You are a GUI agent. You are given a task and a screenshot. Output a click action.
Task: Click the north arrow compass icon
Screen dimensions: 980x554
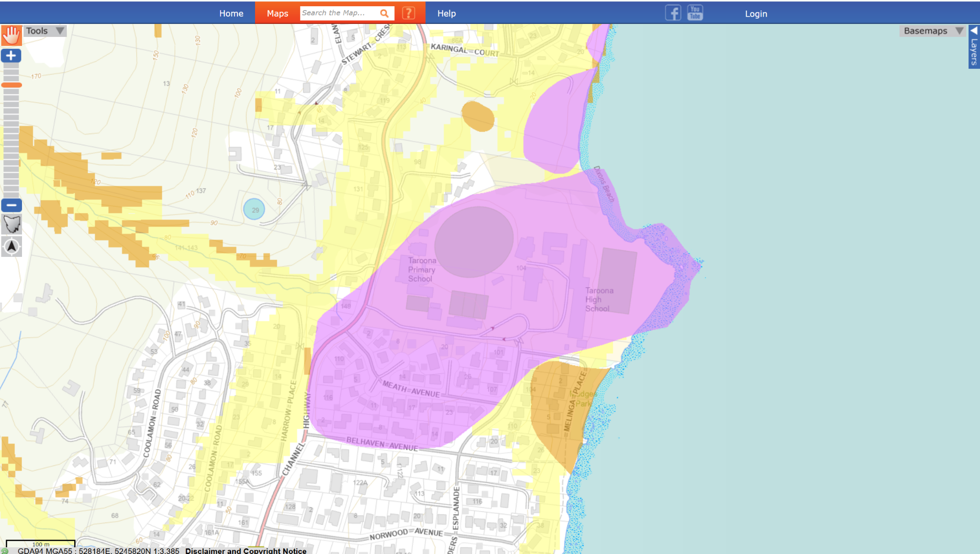pos(11,246)
